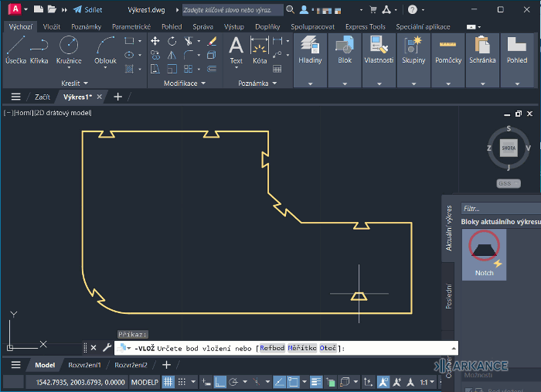Click the Explode tool icon
Image resolution: width=541 pixels, height=392 pixels.
point(212,55)
